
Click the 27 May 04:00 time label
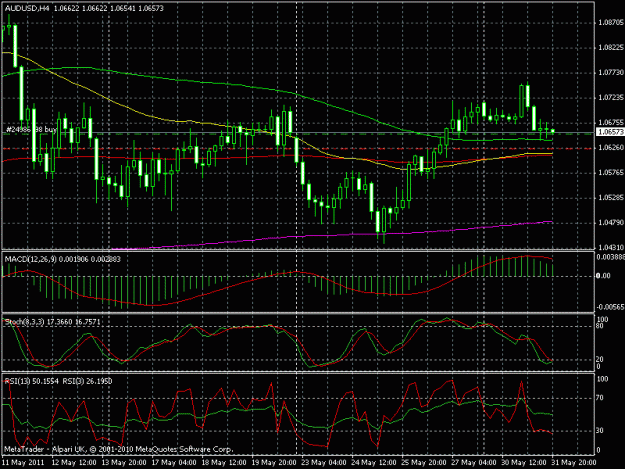tap(474, 463)
